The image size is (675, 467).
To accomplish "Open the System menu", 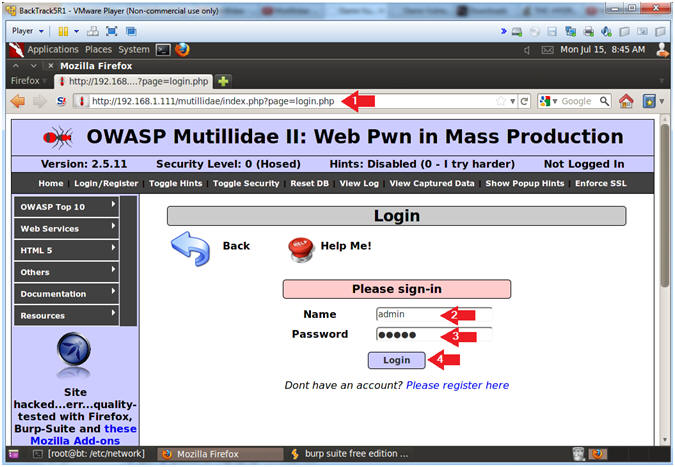I will pyautogui.click(x=134, y=49).
